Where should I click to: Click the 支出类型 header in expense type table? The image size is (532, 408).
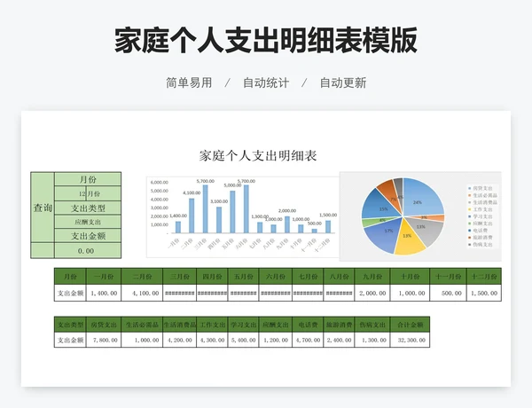coord(70,325)
